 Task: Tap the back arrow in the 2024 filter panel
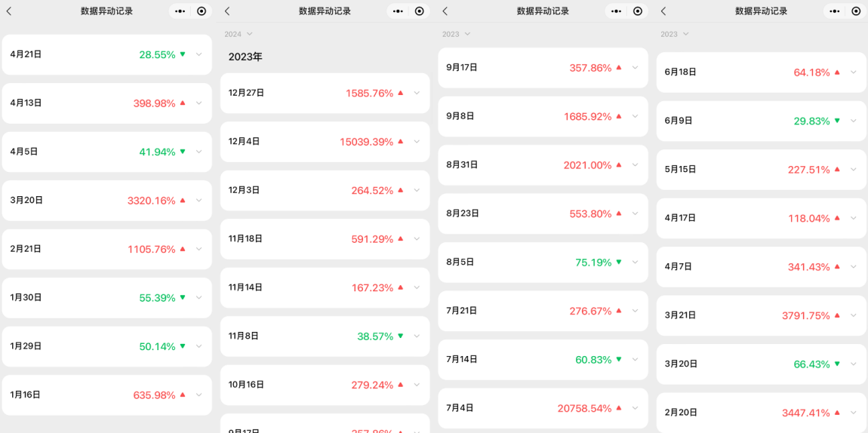[227, 11]
